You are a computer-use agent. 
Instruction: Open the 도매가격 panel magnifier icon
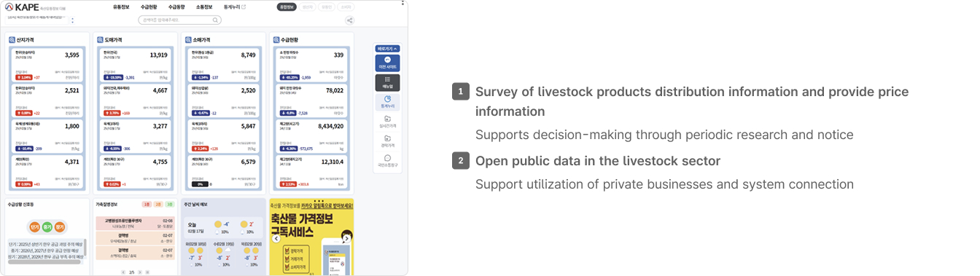click(x=100, y=39)
